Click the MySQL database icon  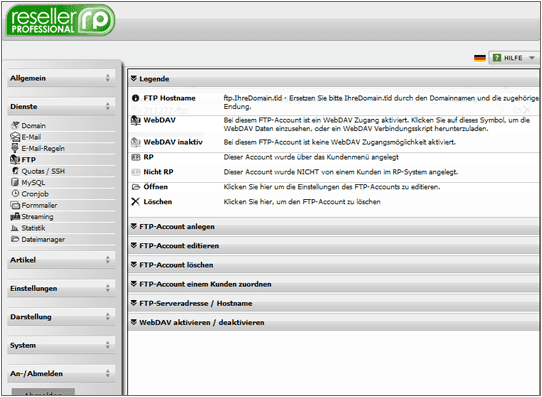click(15, 182)
